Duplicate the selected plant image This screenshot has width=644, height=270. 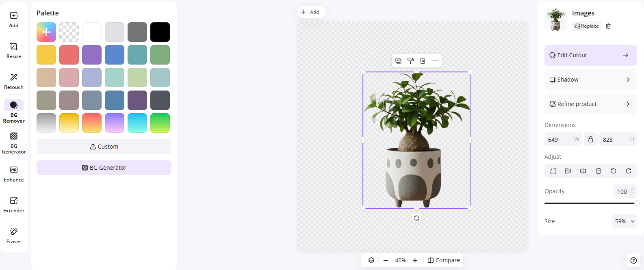[398, 61]
